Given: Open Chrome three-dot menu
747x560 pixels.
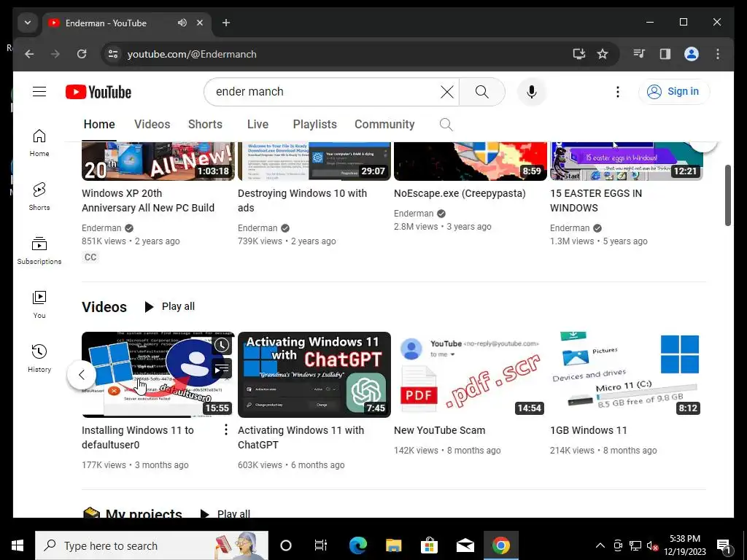Looking at the screenshot, I should click(718, 54).
